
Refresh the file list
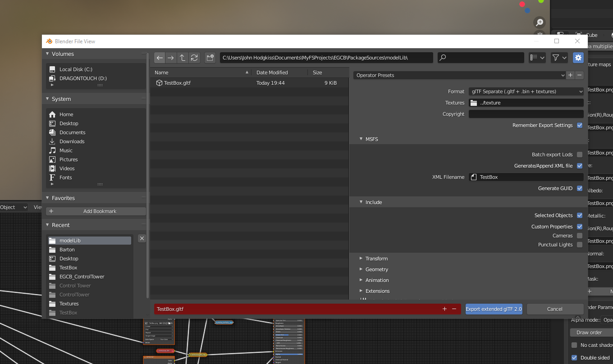coord(194,58)
